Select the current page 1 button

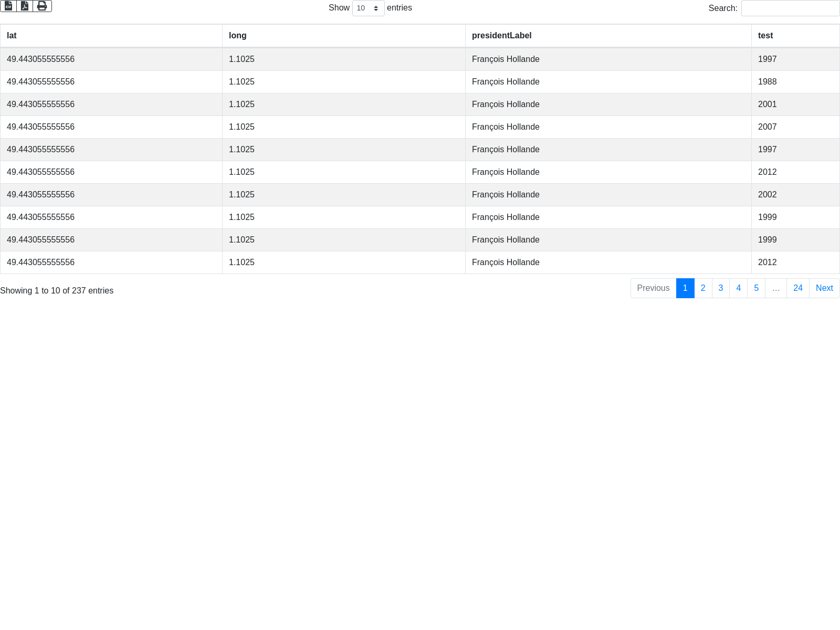[685, 288]
